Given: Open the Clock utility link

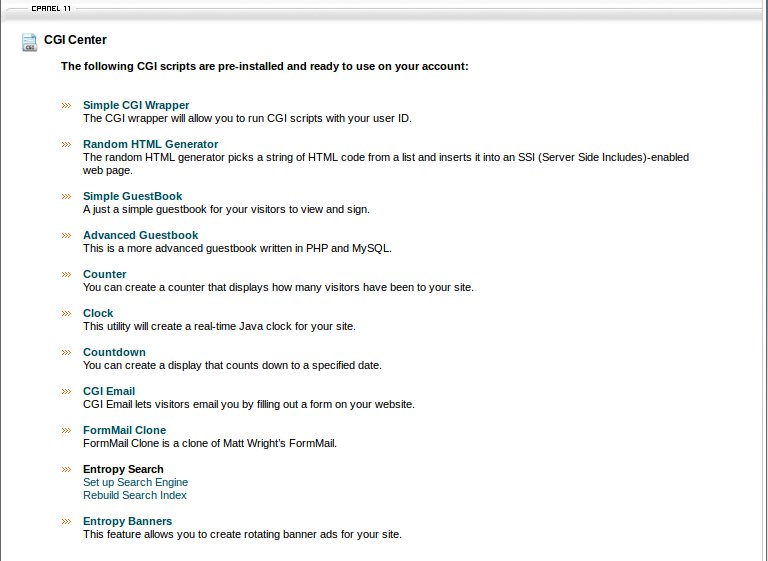Looking at the screenshot, I should pos(98,313).
